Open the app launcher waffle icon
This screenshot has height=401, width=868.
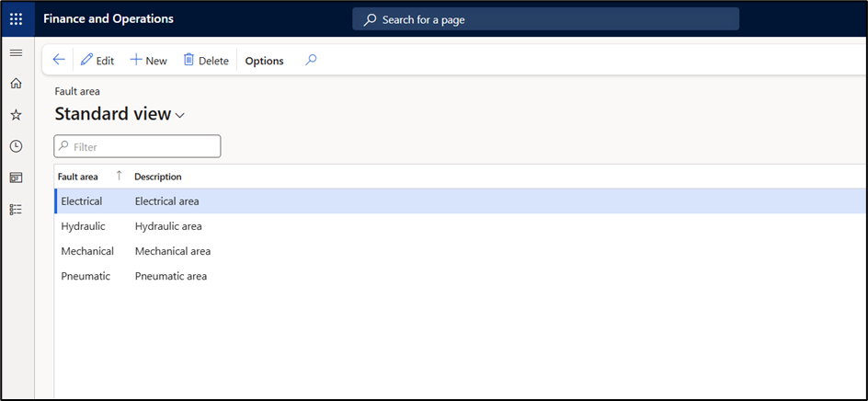pos(16,18)
